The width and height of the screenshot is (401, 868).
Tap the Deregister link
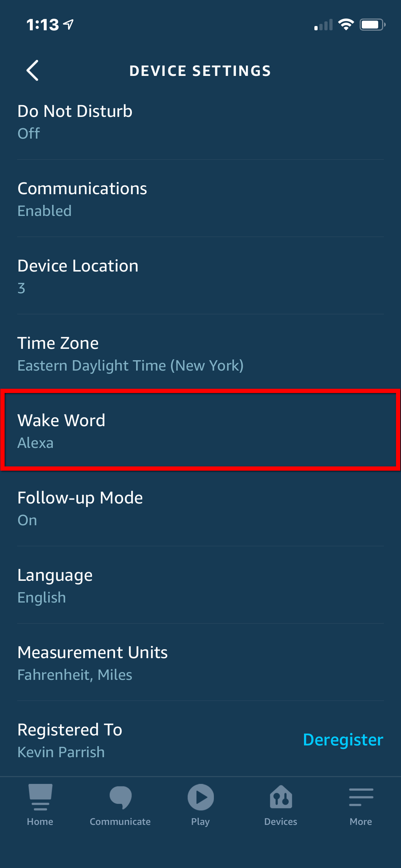pos(343,740)
